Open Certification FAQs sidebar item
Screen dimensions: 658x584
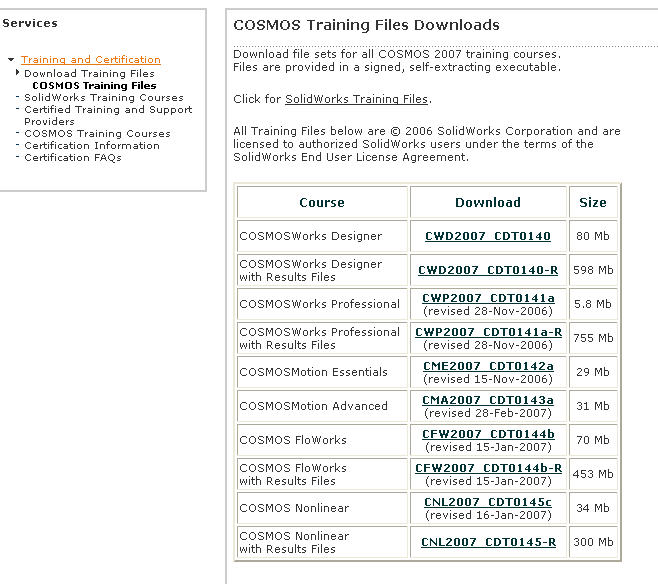coord(73,158)
